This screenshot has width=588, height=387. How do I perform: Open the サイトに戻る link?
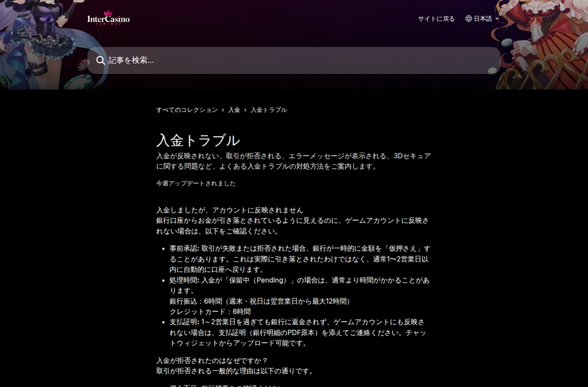(436, 19)
